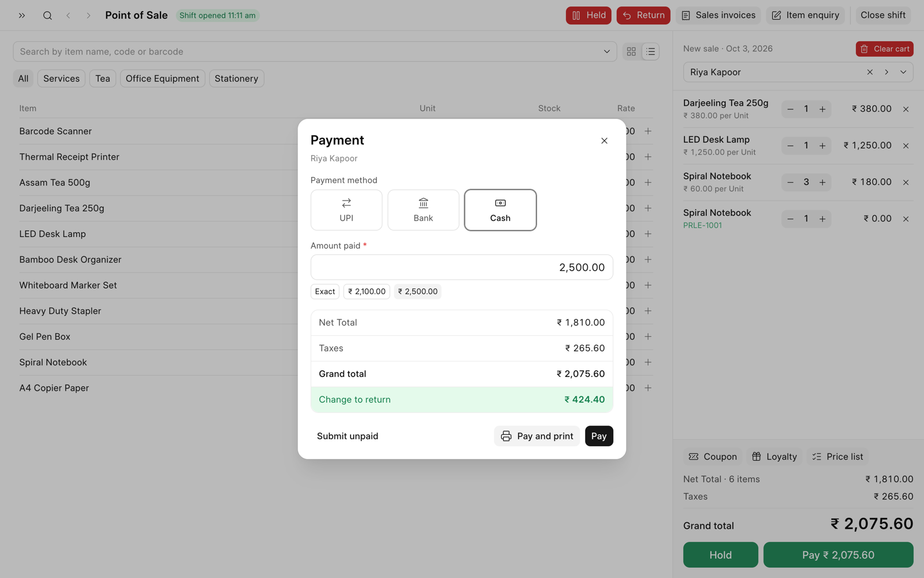Close the Payment dialog

point(604,140)
